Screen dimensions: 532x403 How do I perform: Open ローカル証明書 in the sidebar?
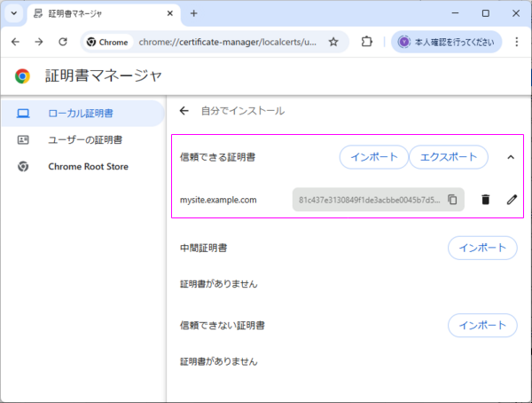[83, 113]
